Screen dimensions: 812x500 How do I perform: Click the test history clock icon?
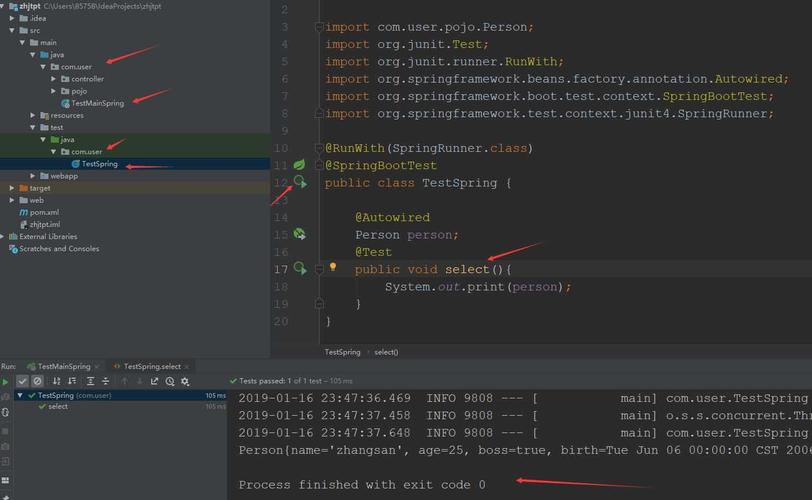tap(170, 381)
